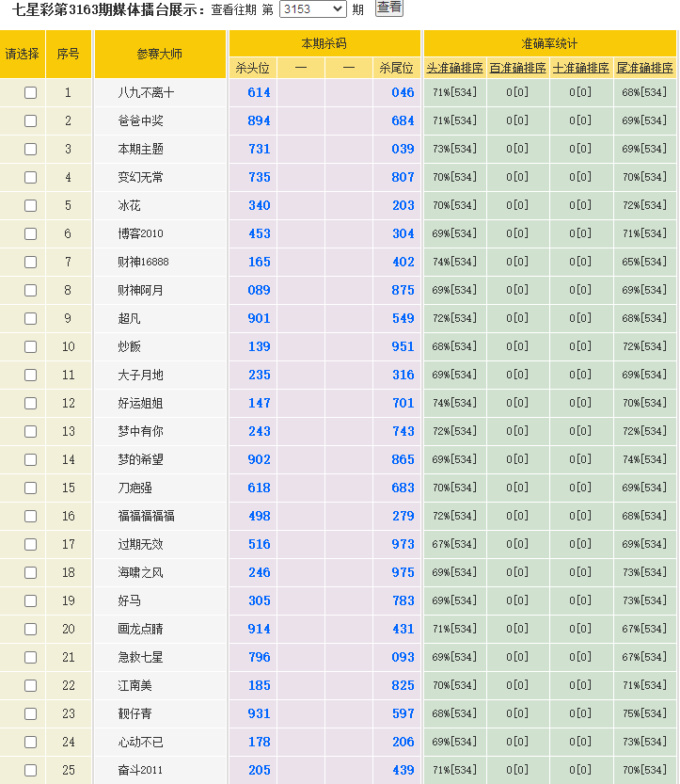The image size is (680, 784).
Task: Click the master name 变幻无常
Action: click(140, 178)
